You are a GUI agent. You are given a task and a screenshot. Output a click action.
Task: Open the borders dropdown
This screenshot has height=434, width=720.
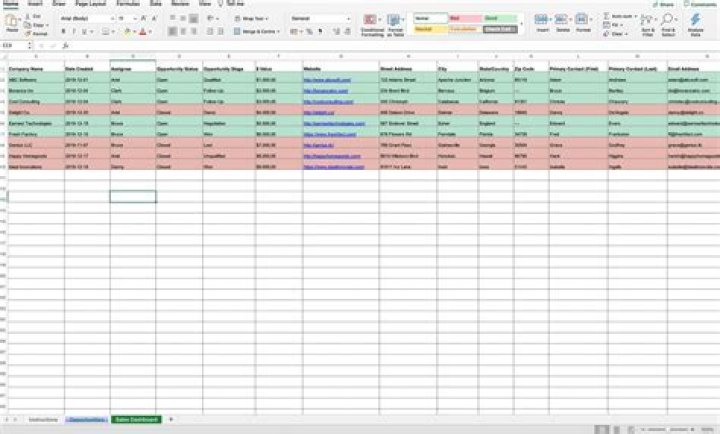click(113, 32)
